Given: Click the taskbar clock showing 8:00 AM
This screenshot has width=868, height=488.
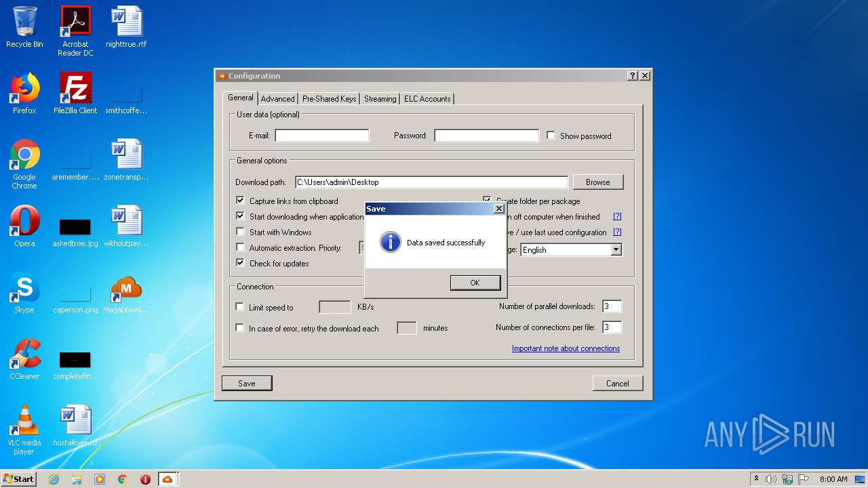Looking at the screenshot, I should tap(833, 479).
